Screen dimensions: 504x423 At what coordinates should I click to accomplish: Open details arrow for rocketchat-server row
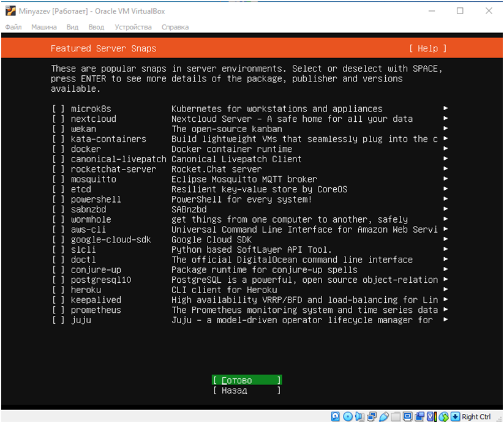(445, 168)
